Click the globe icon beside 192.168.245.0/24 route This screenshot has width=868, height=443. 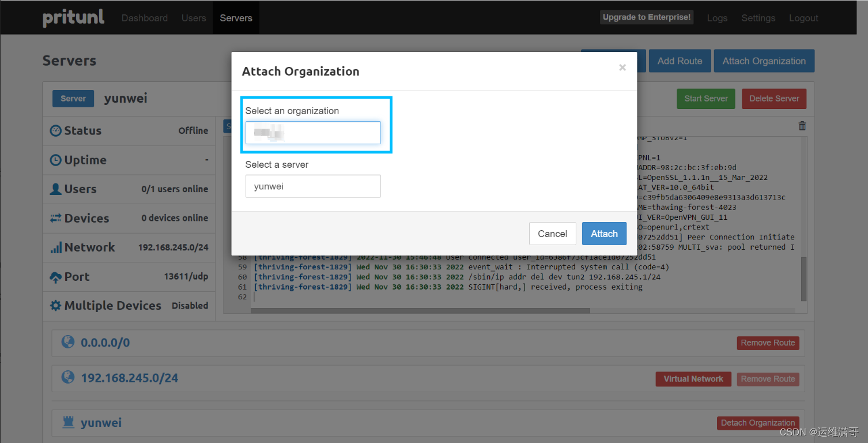click(x=68, y=377)
